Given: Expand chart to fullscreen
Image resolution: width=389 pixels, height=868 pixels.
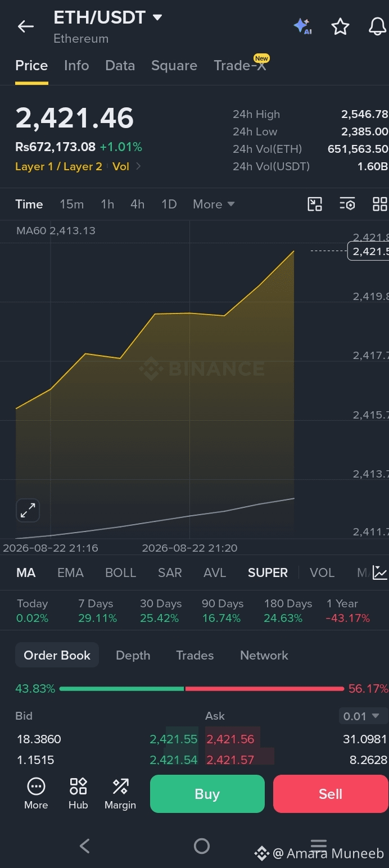Looking at the screenshot, I should click(x=28, y=510).
